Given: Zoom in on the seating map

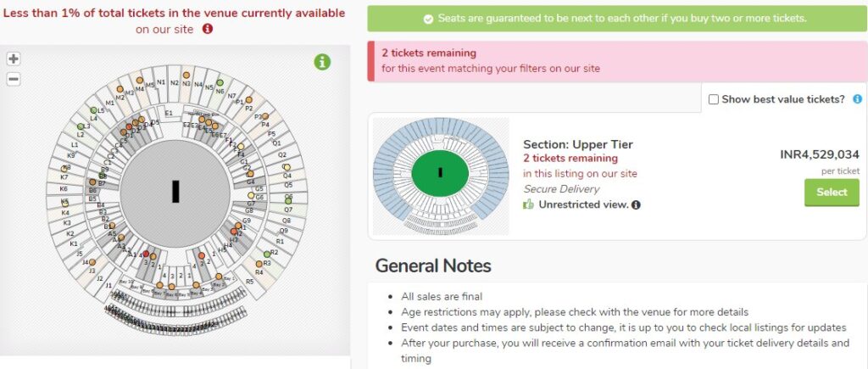Looking at the screenshot, I should coord(14,59).
